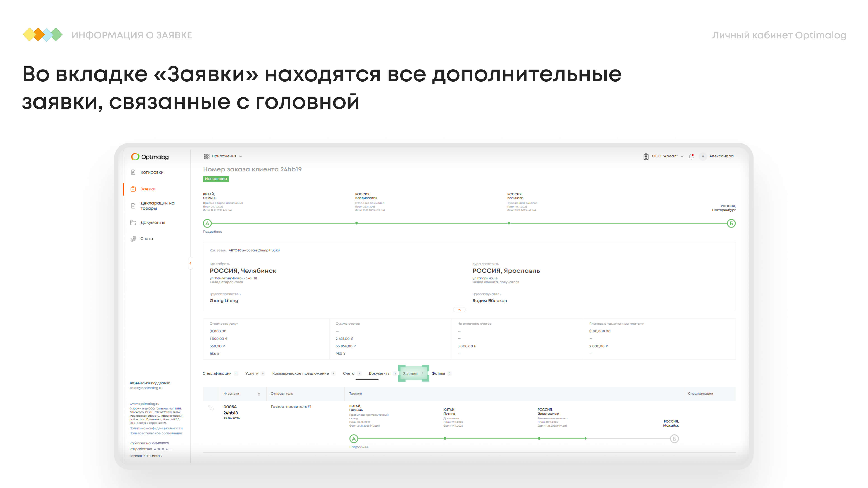Open notifications bell icon
Viewport: 868px width, 488px height.
(691, 156)
